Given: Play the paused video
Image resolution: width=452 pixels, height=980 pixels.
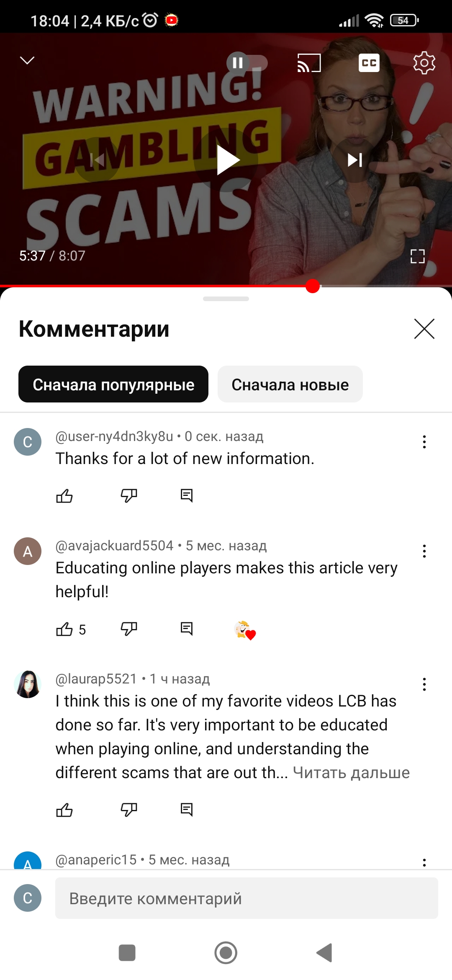Looking at the screenshot, I should 226,160.
